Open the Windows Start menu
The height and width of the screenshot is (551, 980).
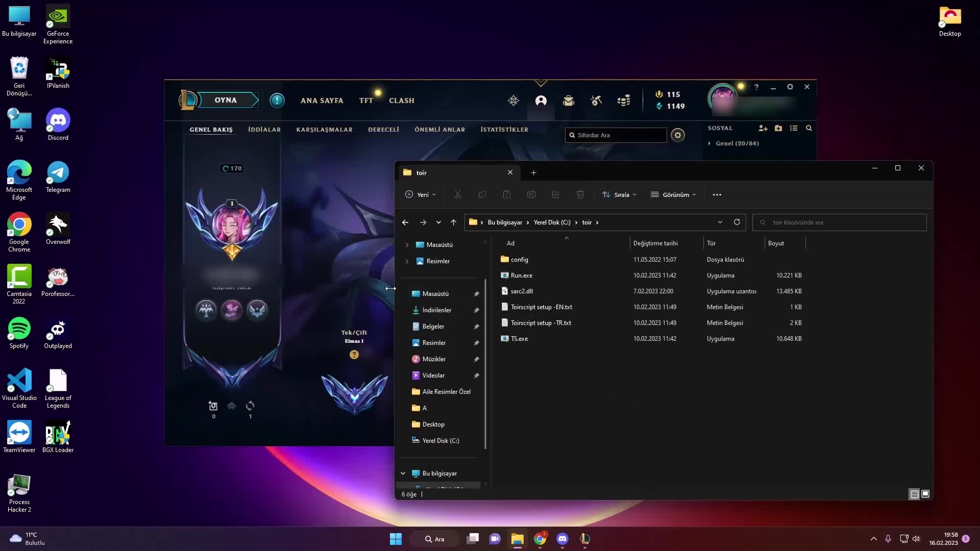click(396, 539)
